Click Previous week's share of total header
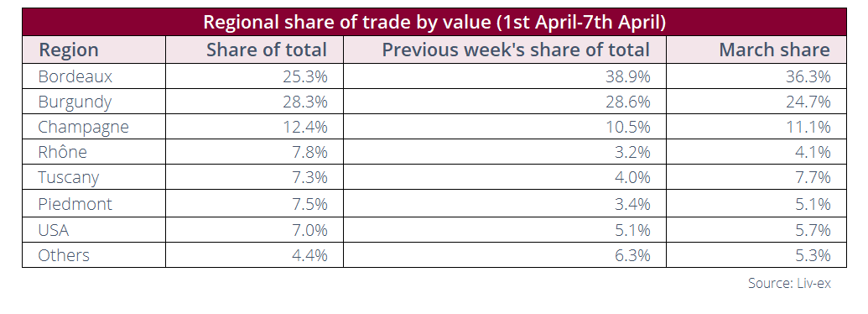The height and width of the screenshot is (314, 868). 516,50
